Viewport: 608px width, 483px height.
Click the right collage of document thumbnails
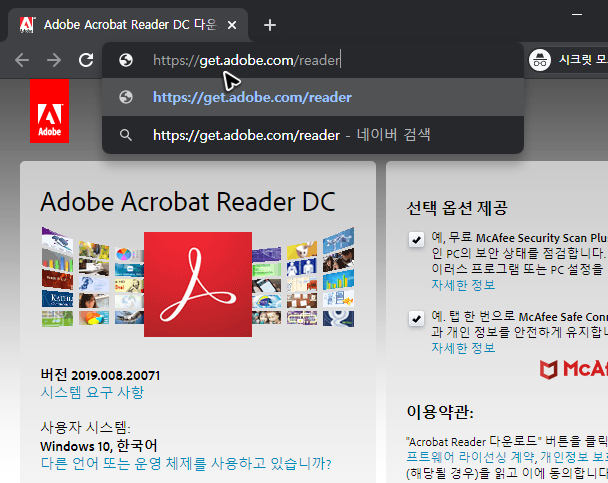click(303, 277)
